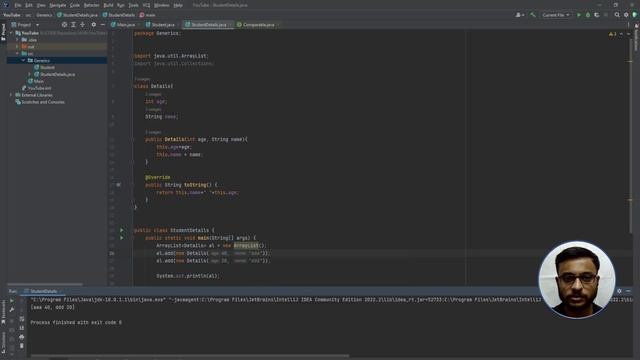640x360 pixels.
Task: Open the File menu
Action: [18, 5]
